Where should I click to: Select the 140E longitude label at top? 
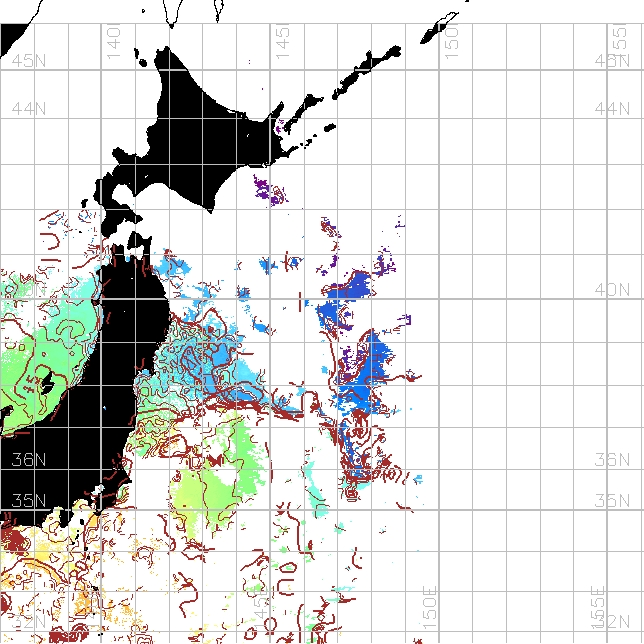tap(114, 40)
